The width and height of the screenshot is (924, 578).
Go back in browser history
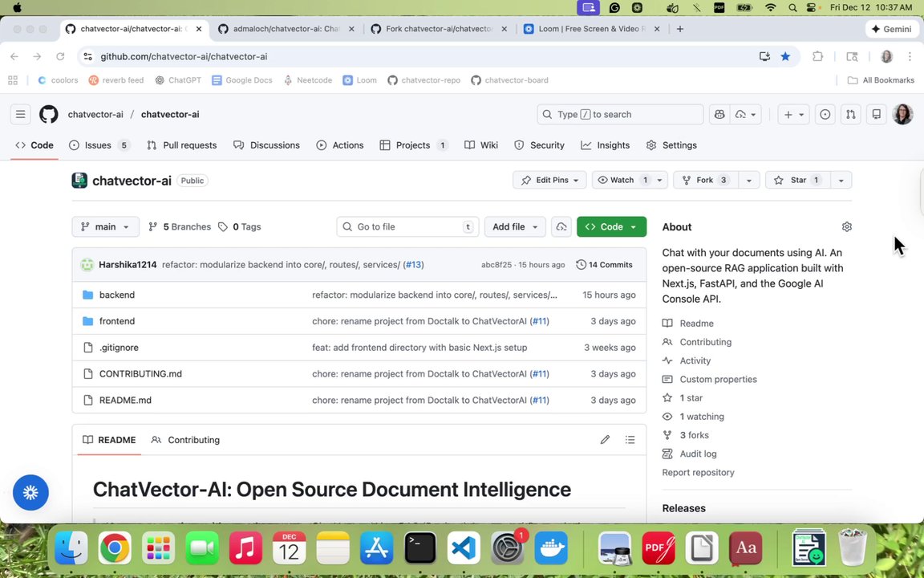[x=14, y=57]
